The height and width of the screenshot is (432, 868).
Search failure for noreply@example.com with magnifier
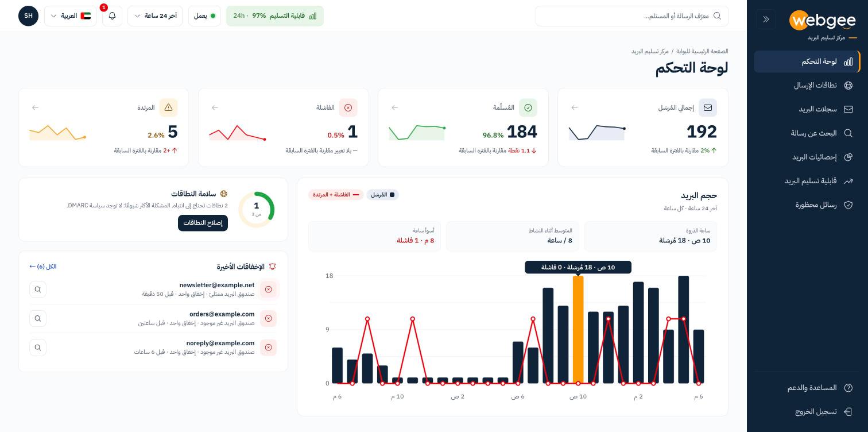38,348
